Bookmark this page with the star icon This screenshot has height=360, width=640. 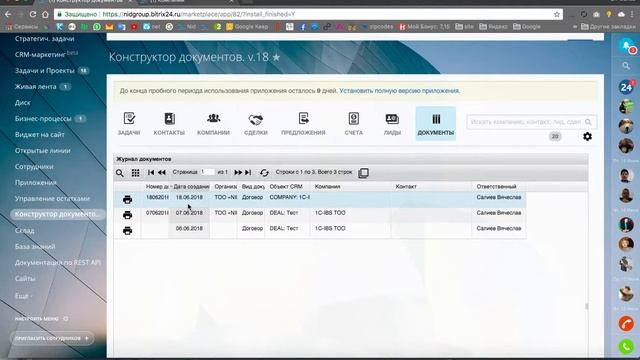pyautogui.click(x=557, y=14)
